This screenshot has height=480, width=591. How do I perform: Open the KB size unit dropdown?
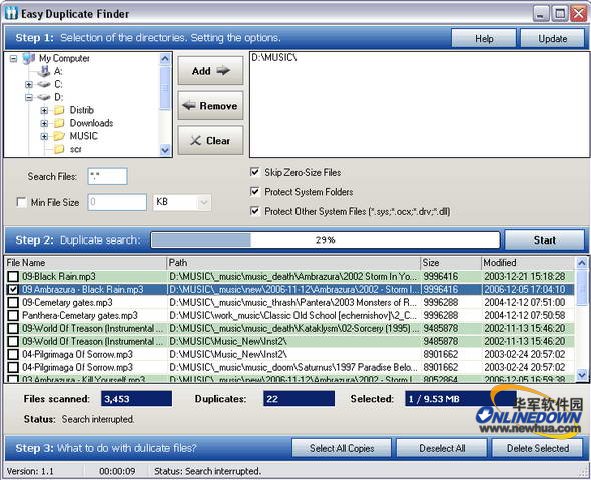[204, 202]
